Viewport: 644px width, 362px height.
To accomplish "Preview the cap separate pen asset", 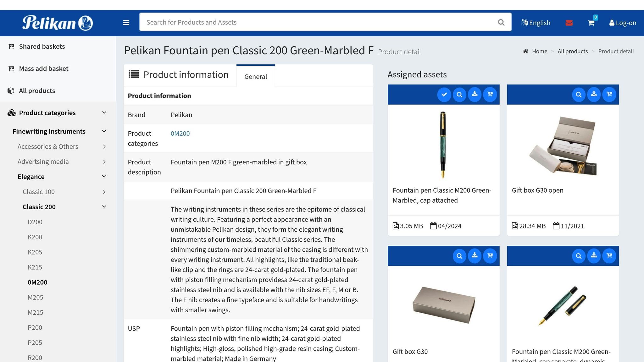I will (x=579, y=256).
